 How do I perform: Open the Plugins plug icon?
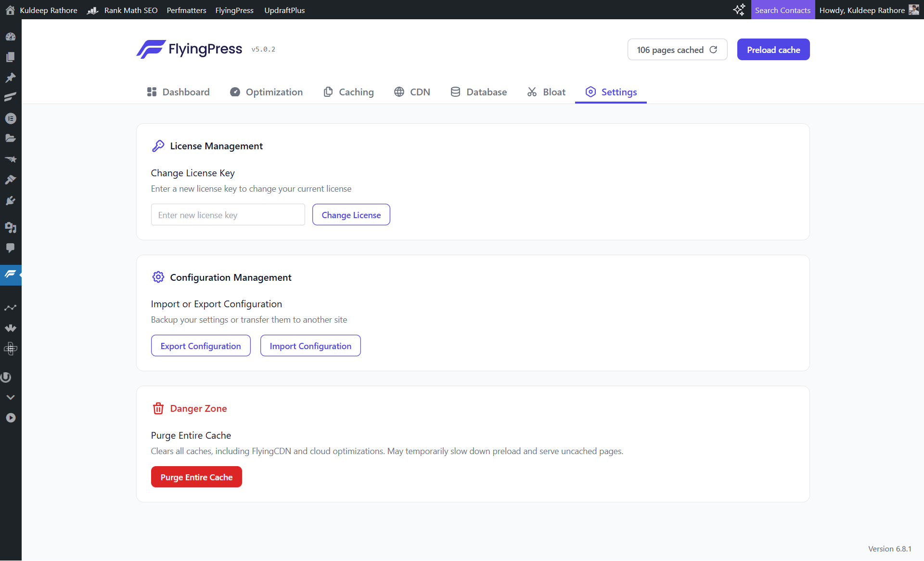click(x=11, y=200)
